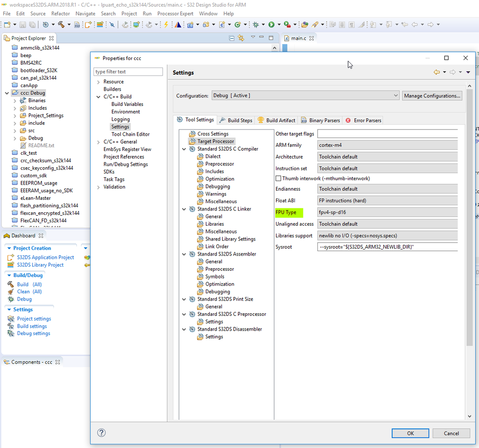Image resolution: width=479 pixels, height=448 pixels.
Task: Open the Float ABI dropdown
Action: (387, 200)
